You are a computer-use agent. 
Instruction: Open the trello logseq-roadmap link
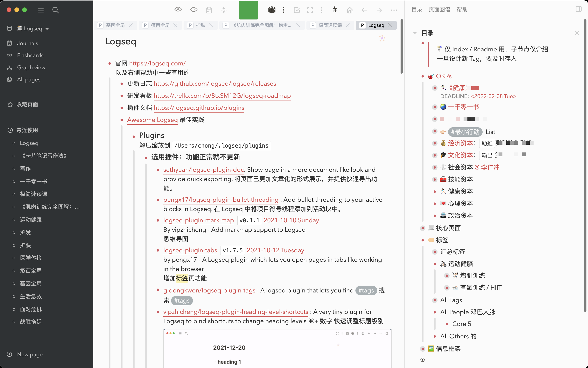tap(222, 96)
